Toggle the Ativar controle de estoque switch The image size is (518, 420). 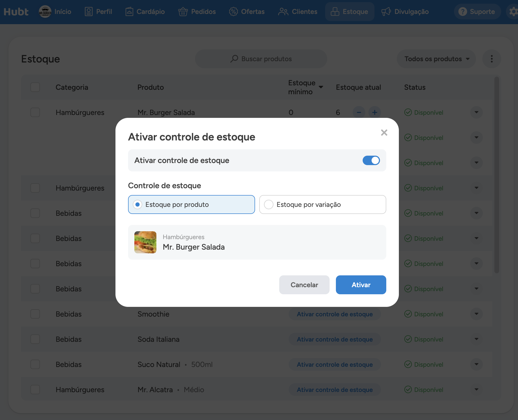(x=371, y=160)
